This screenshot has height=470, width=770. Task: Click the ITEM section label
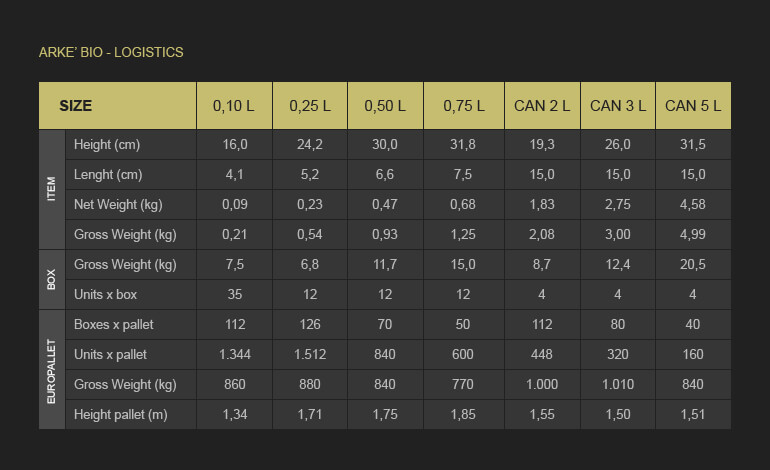(x=52, y=189)
